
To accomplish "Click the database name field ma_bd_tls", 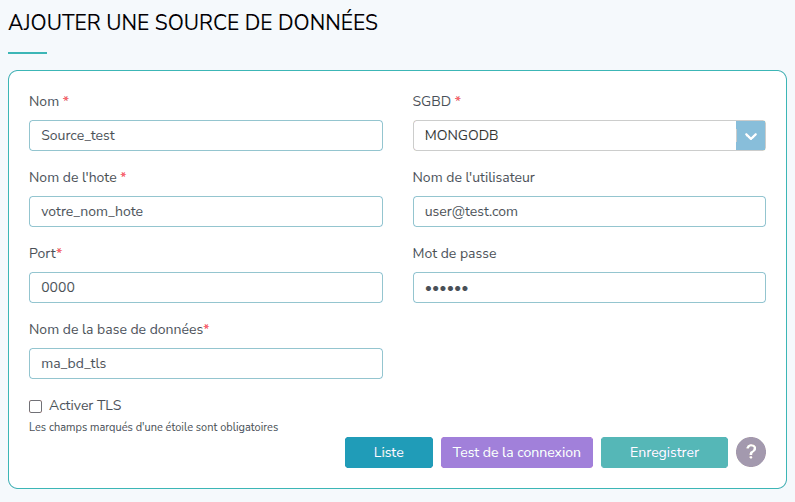I will pos(206,364).
